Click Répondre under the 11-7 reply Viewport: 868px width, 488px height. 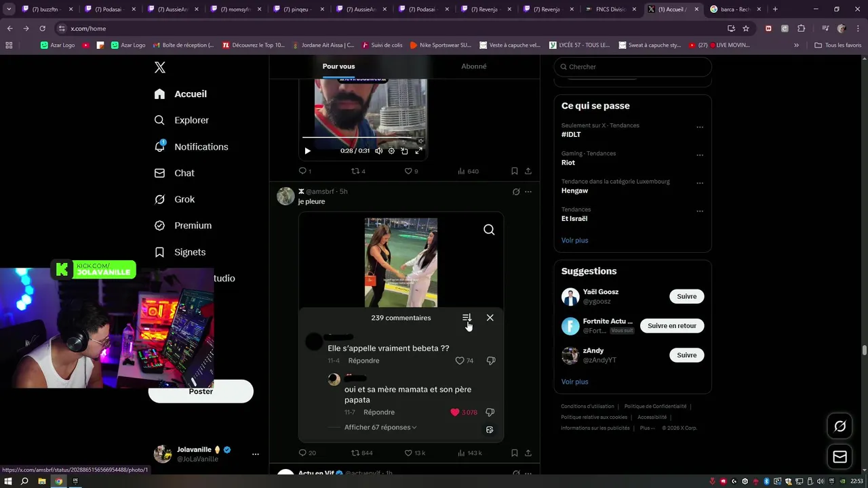click(379, 412)
